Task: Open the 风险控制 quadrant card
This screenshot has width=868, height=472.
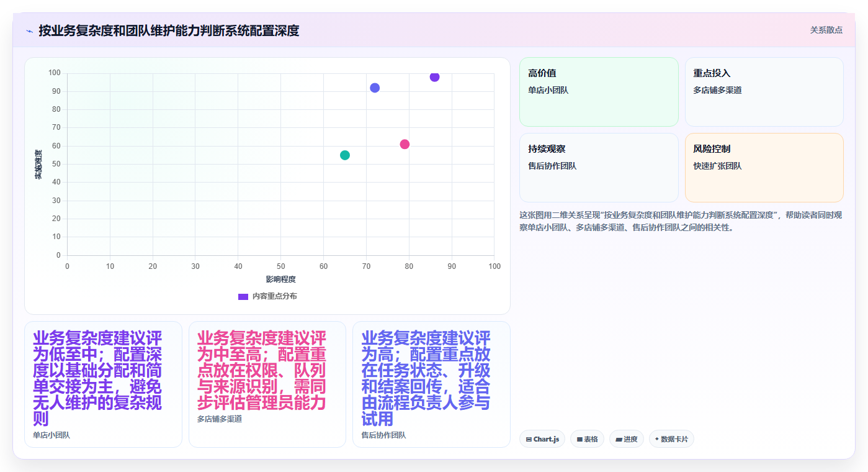Action: (764, 168)
